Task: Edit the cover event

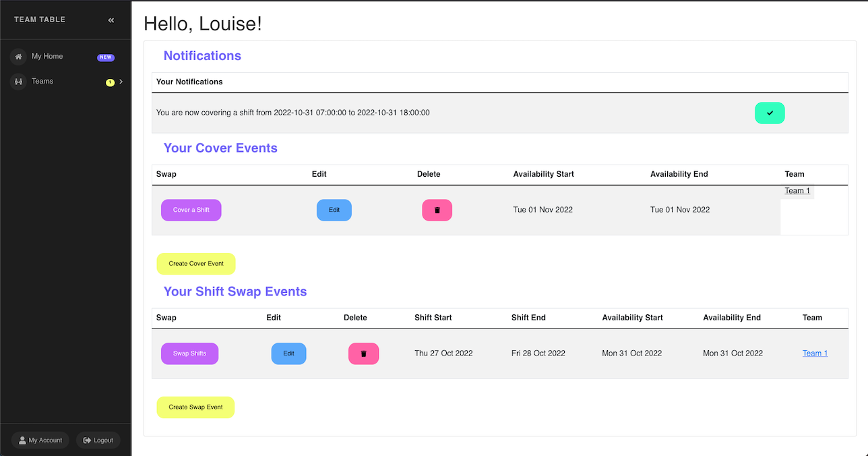Action: [334, 210]
